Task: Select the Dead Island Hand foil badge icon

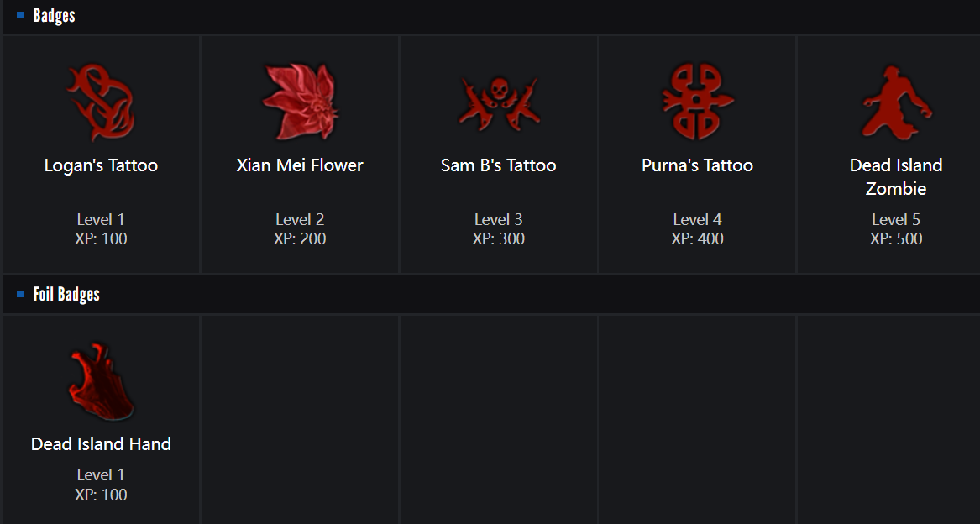Action: click(x=101, y=382)
